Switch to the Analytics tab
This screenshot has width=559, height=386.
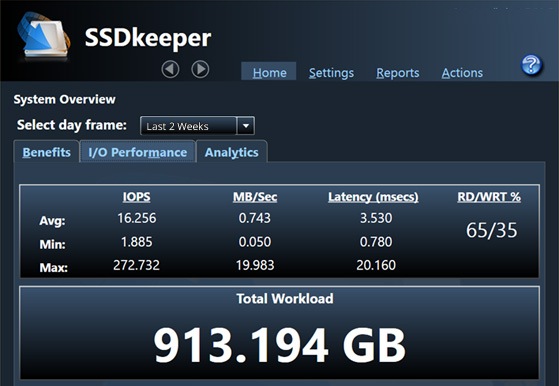click(232, 152)
